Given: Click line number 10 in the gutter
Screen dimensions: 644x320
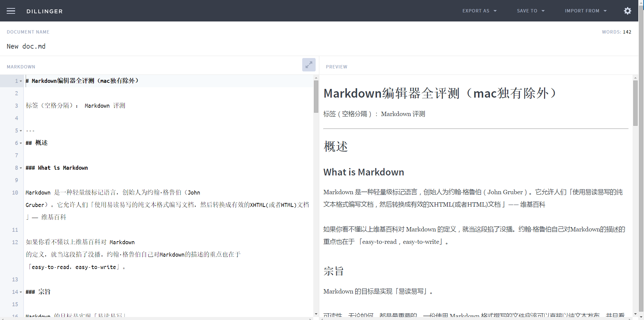Looking at the screenshot, I should tap(15, 193).
